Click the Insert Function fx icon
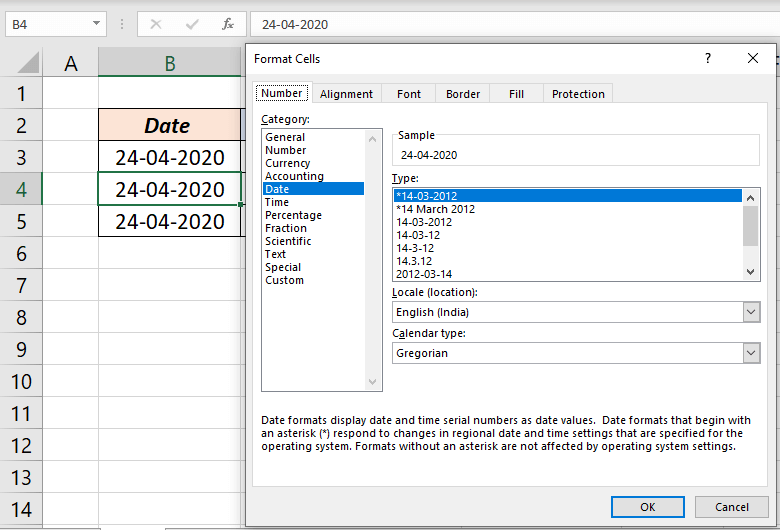The image size is (780, 530). [228, 24]
